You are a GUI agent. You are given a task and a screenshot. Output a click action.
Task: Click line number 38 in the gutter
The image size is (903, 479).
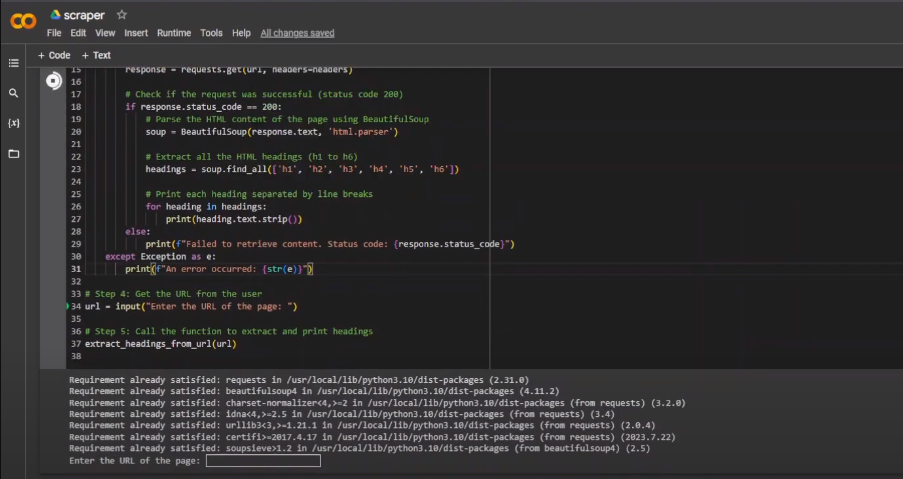coord(76,356)
